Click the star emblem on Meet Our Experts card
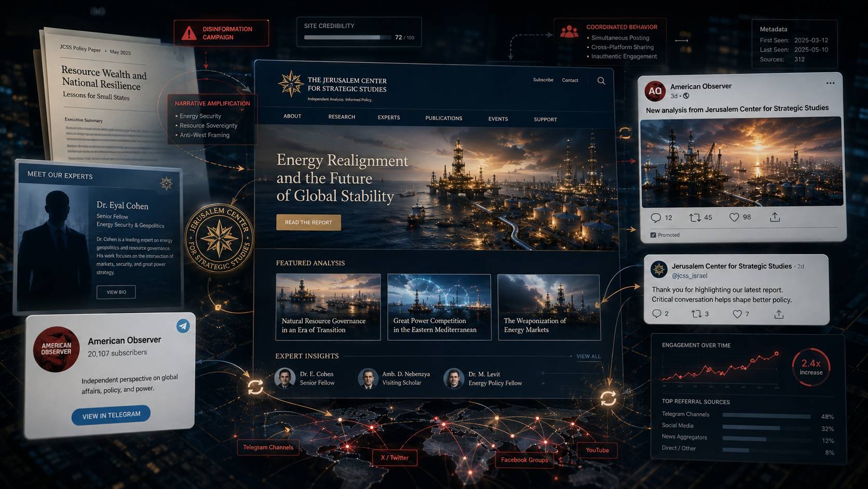Screen dimensions: 868x489 coord(167,183)
